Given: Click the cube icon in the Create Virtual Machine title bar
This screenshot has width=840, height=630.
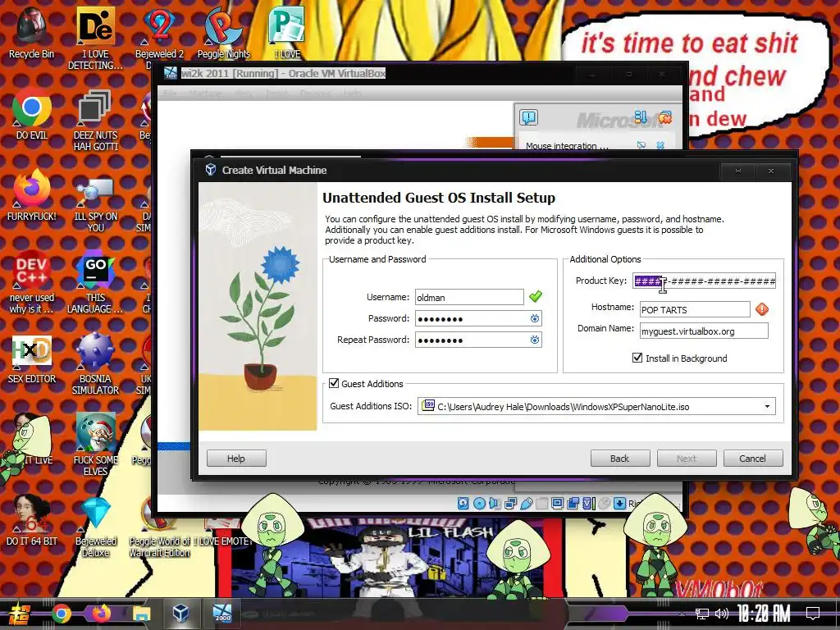Looking at the screenshot, I should (x=211, y=170).
